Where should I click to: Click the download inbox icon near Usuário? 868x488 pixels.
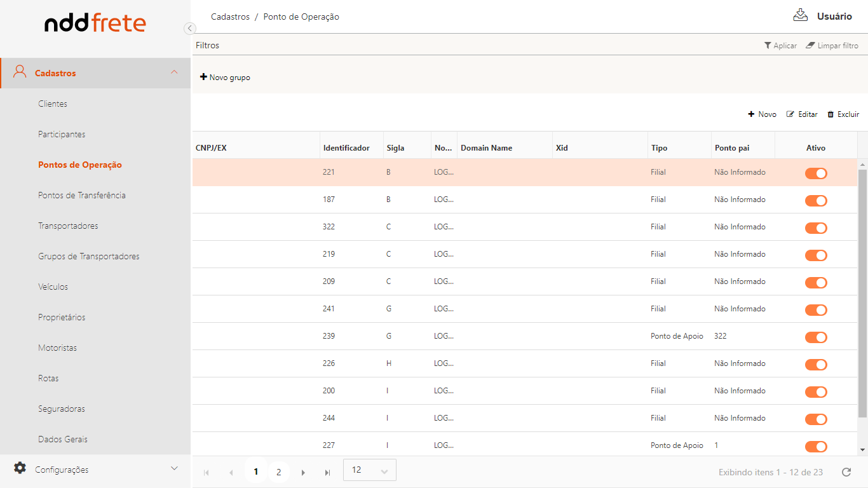(800, 16)
